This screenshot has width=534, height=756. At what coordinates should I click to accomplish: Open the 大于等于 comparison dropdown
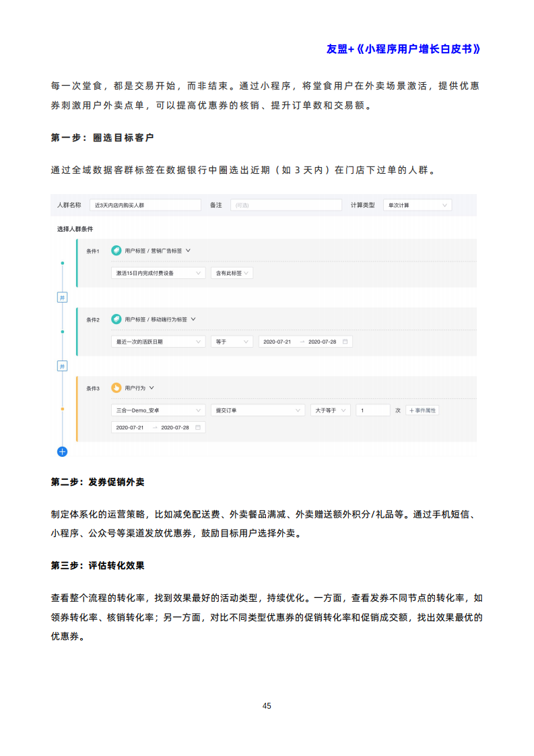[x=330, y=410]
